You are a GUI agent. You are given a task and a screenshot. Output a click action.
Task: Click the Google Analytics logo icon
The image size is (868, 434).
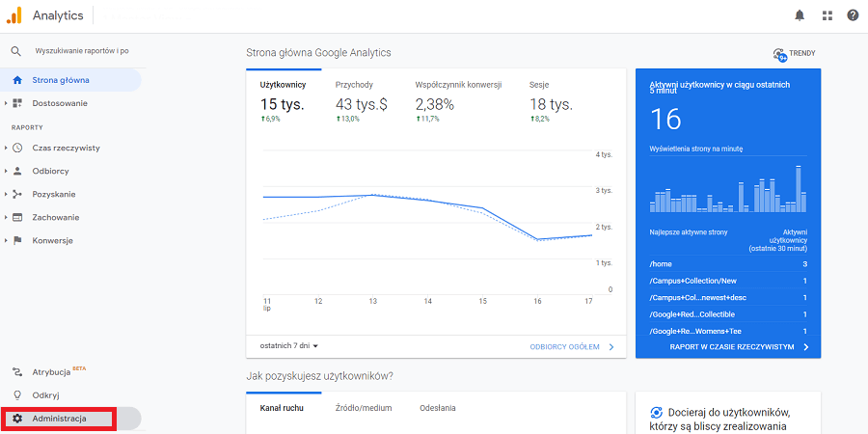pos(14,15)
